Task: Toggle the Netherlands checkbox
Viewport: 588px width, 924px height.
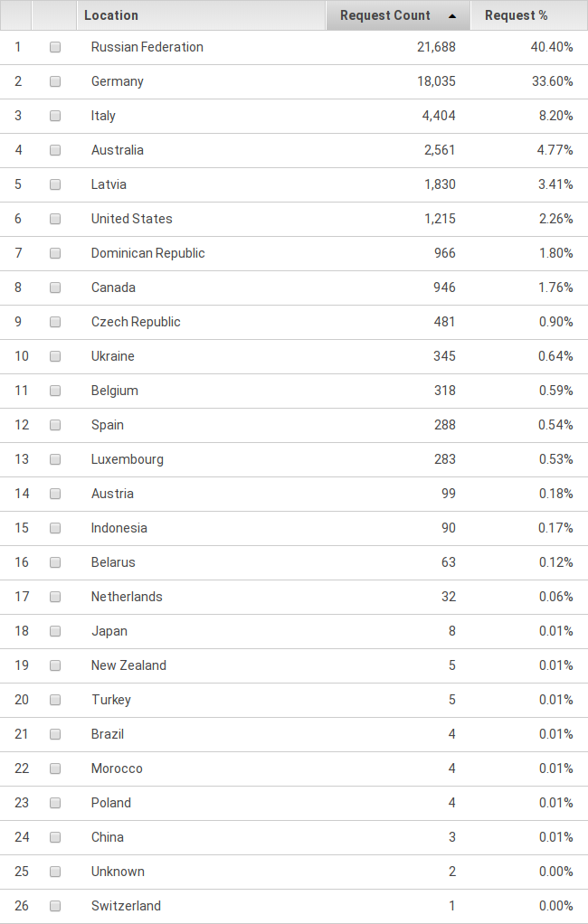Action: point(55,597)
